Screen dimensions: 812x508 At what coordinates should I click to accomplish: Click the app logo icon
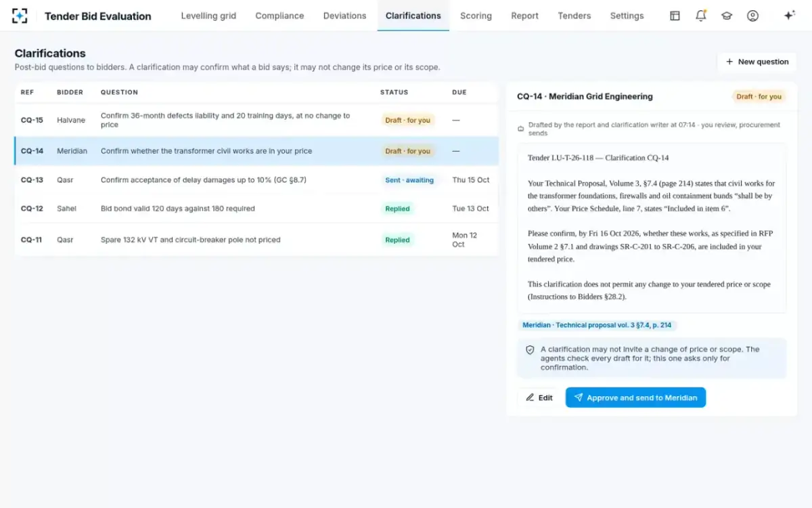[20, 16]
